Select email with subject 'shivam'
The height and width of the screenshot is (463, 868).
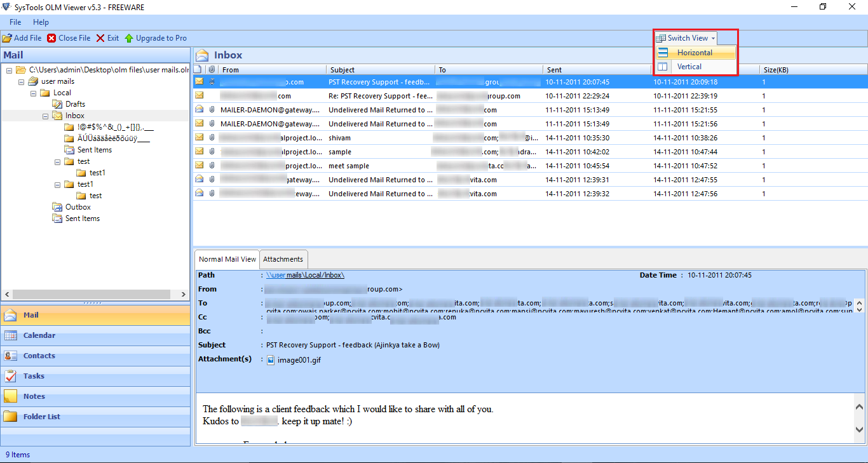coord(531,138)
